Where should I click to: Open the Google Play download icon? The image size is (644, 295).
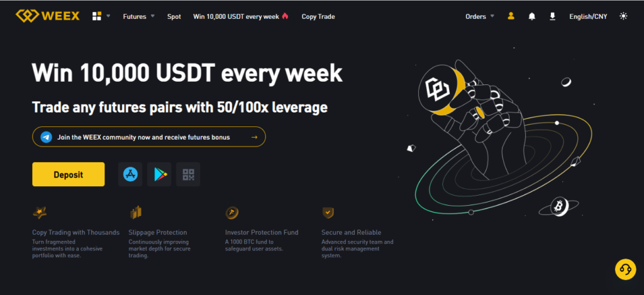point(158,174)
